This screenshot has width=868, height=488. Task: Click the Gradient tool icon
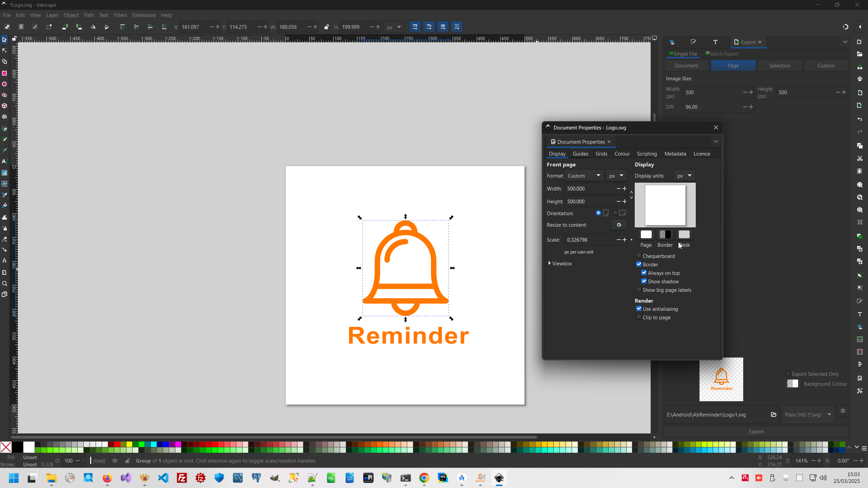[x=4, y=173]
